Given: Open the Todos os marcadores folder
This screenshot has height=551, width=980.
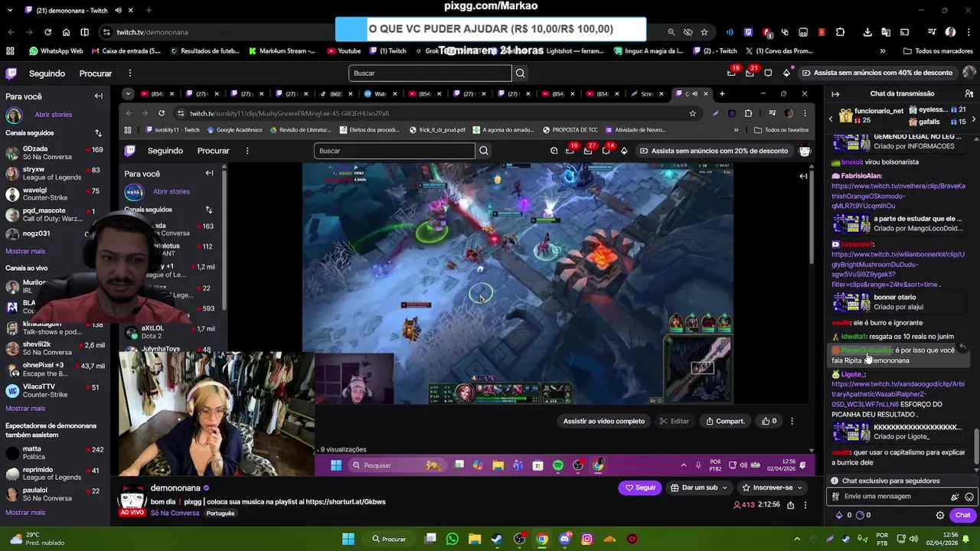Looking at the screenshot, I should click(x=938, y=51).
